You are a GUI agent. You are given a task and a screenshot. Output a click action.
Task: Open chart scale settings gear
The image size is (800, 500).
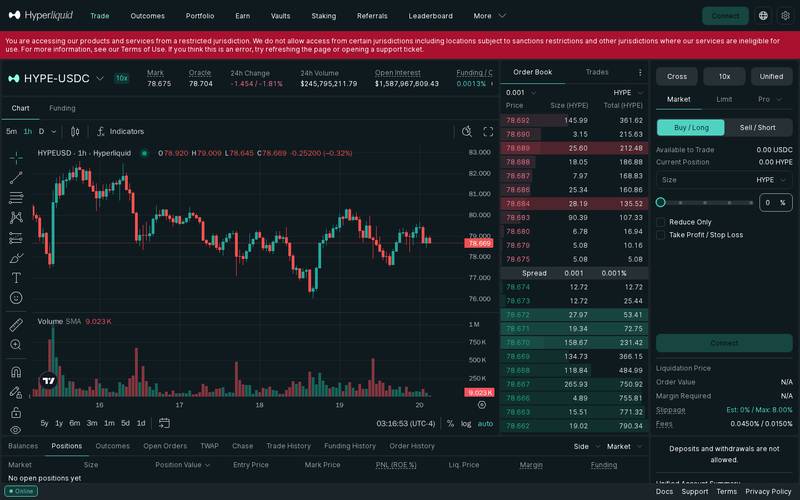[482, 405]
